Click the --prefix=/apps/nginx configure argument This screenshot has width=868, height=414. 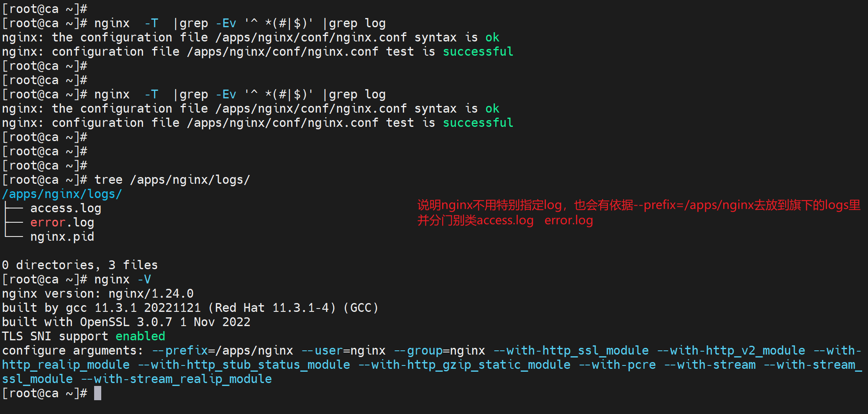[222, 350]
